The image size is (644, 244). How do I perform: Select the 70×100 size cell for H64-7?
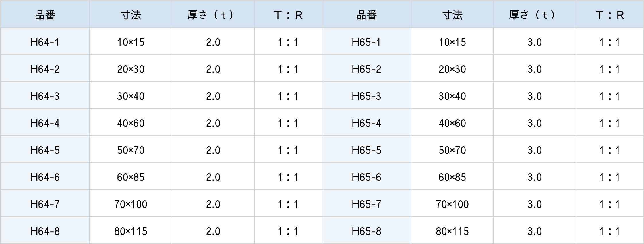131,204
